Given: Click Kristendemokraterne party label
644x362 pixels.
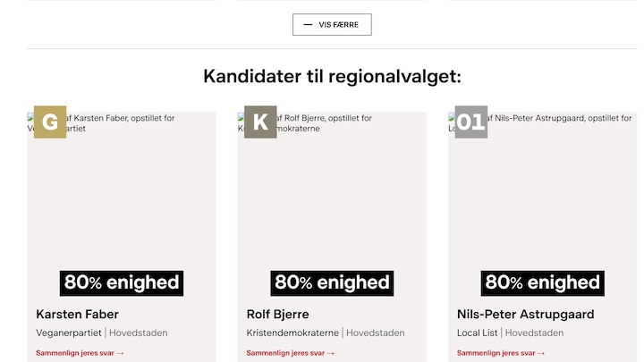Looking at the screenshot, I should point(292,333).
